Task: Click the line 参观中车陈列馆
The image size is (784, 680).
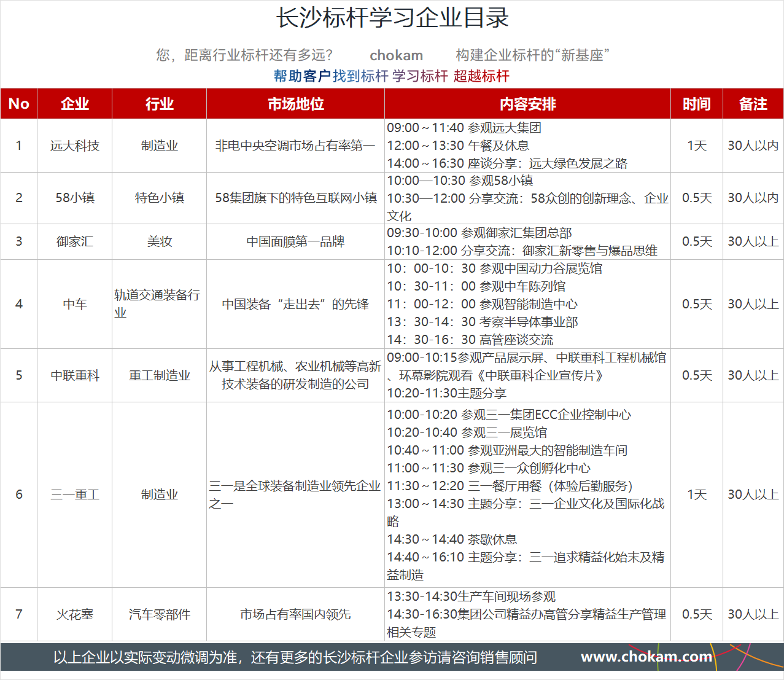Action: coord(476,286)
